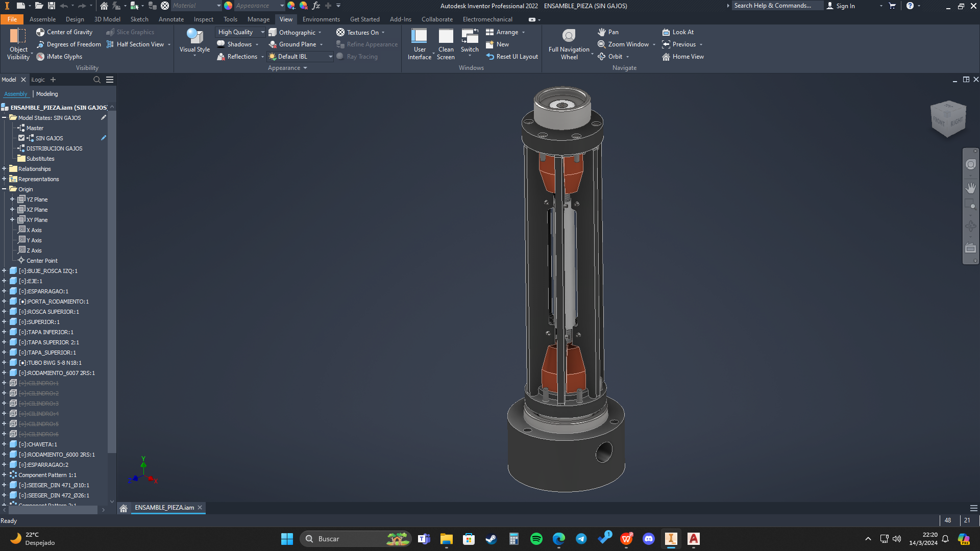Open the High Quality dropdown
Viewport: 980px width, 551px height.
coord(262,32)
